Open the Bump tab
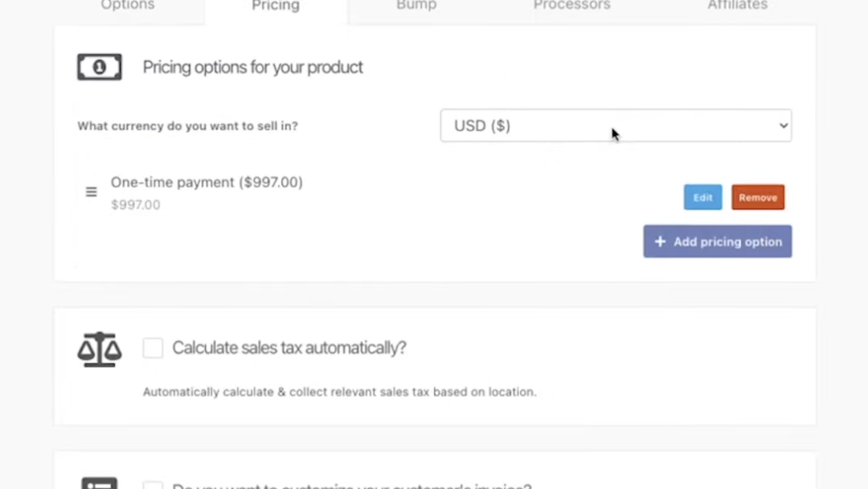Screen dimensions: 868x489 pyautogui.click(x=416, y=6)
